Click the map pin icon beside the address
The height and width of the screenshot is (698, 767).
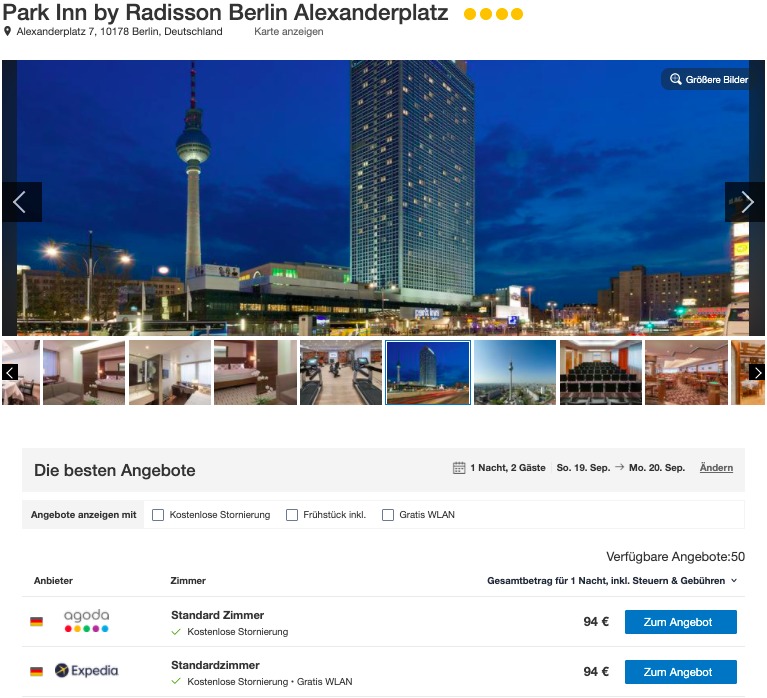[x=7, y=31]
